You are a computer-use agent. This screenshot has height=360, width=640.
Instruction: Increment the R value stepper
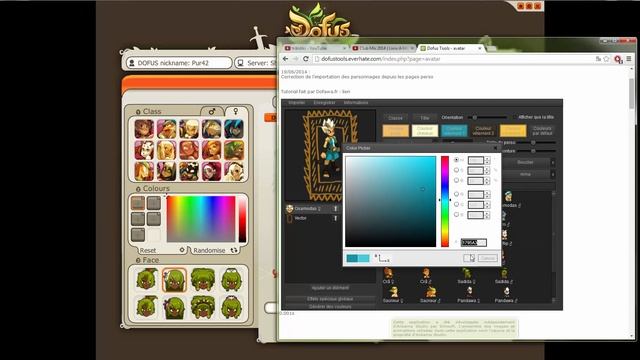point(487,193)
